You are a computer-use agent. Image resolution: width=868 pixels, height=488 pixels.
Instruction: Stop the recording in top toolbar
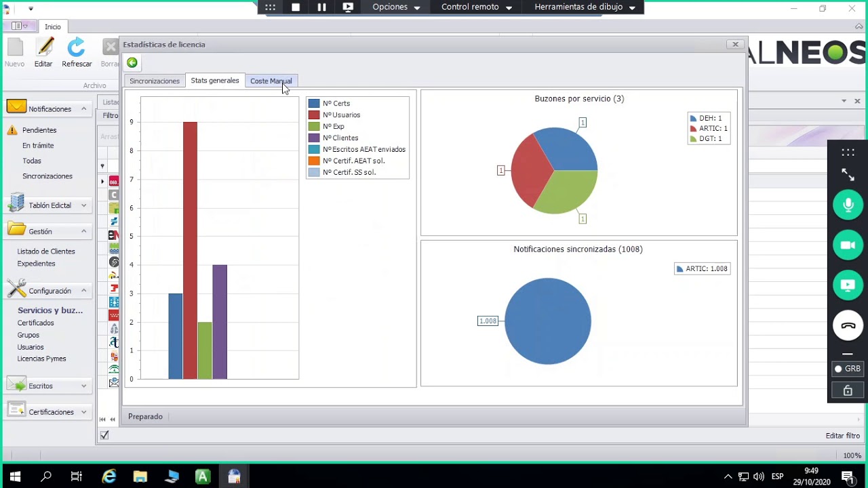296,7
